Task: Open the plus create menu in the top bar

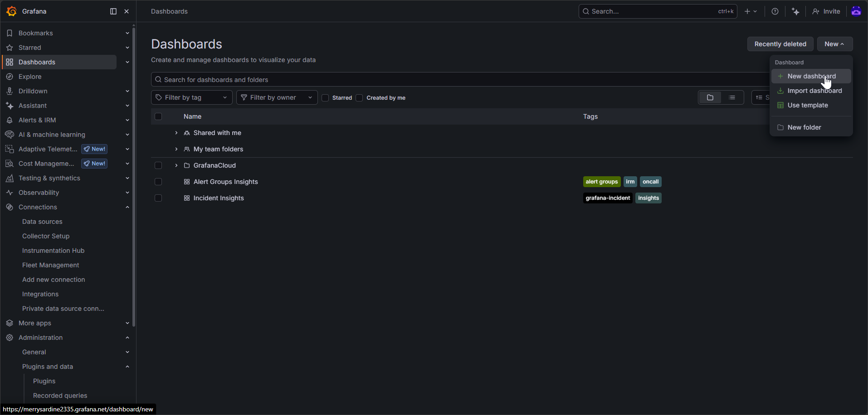Action: pyautogui.click(x=751, y=11)
